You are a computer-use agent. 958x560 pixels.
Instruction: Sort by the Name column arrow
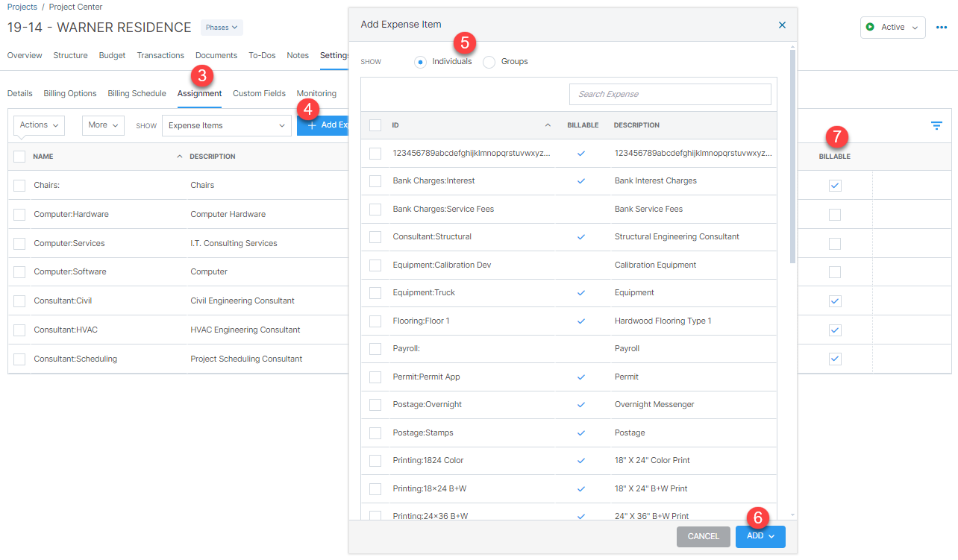pyautogui.click(x=179, y=157)
